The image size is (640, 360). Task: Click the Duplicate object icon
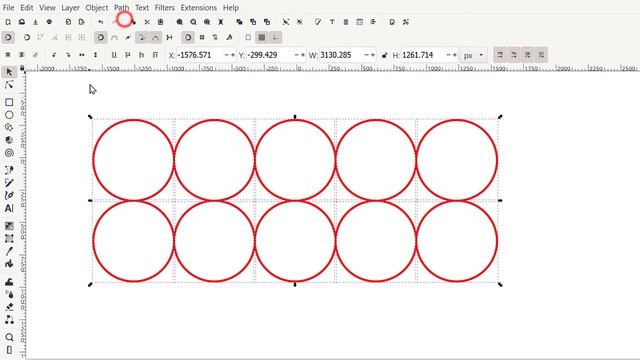point(240,22)
